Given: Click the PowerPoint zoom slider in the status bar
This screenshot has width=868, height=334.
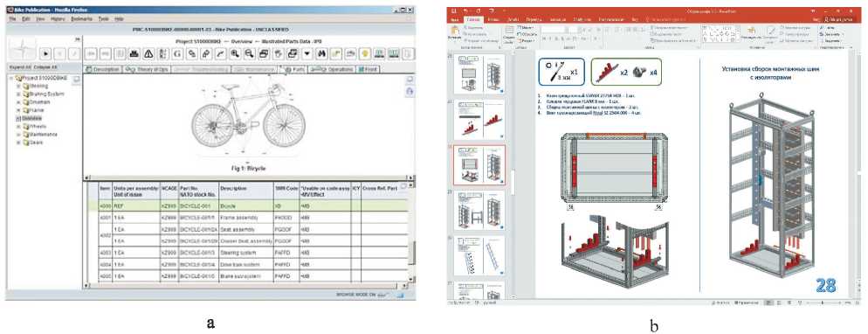Looking at the screenshot, I should click(821, 303).
